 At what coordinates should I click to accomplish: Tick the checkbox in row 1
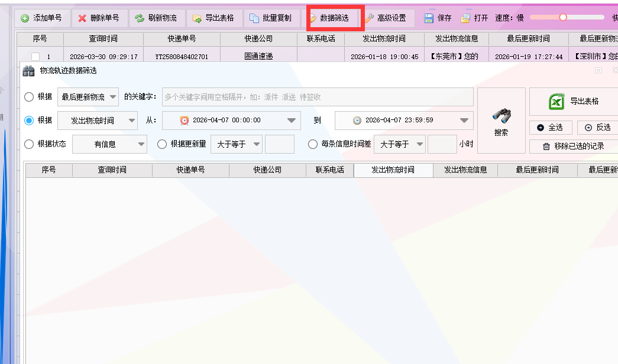pyautogui.click(x=35, y=57)
